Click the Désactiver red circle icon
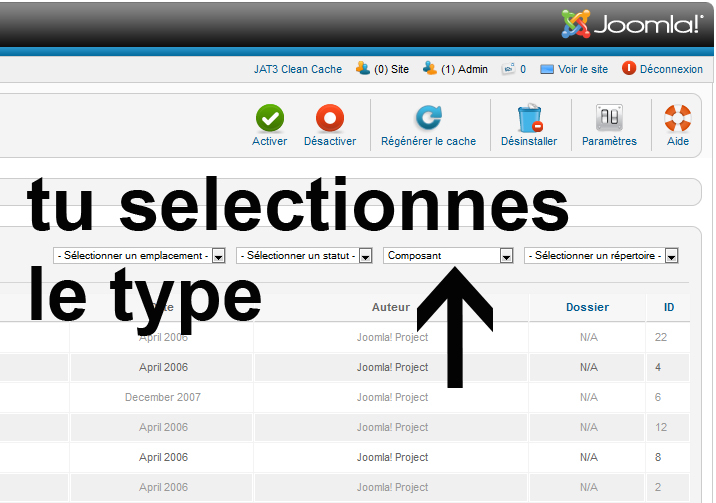Image resolution: width=716 pixels, height=503 pixels. pyautogui.click(x=329, y=119)
